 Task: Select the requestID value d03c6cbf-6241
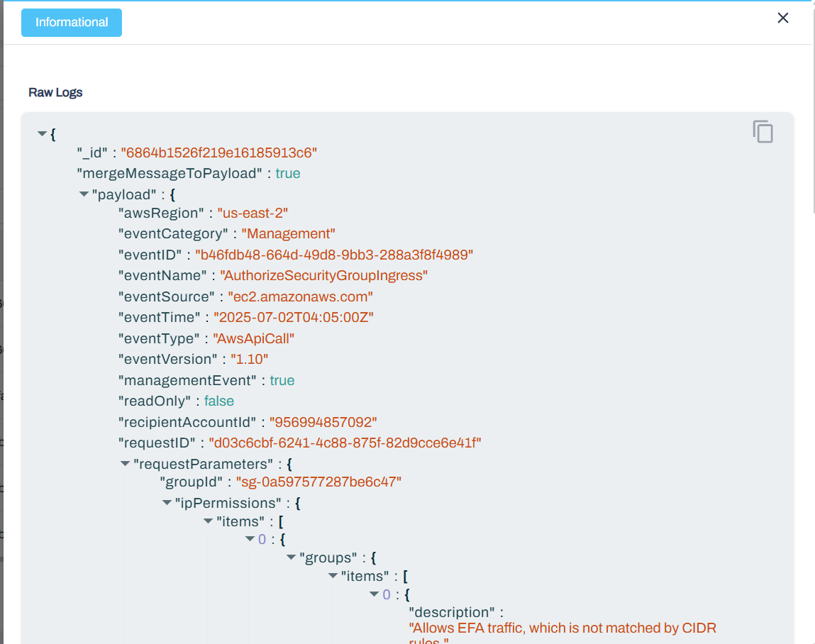[x=345, y=443]
